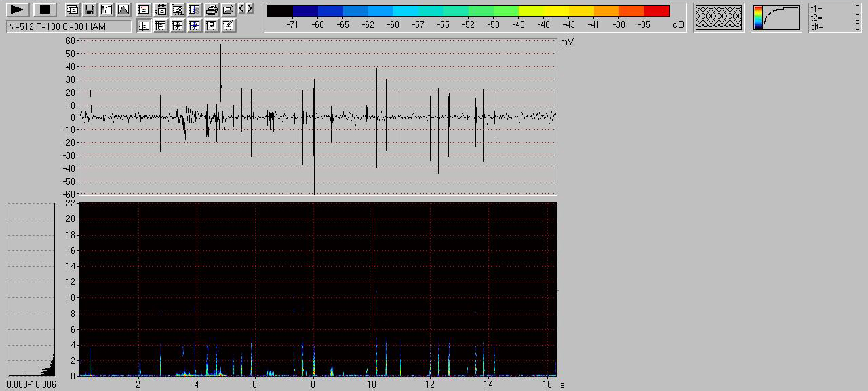Open the color palette curve button
The height and width of the screenshot is (391, 868).
pyautogui.click(x=776, y=18)
